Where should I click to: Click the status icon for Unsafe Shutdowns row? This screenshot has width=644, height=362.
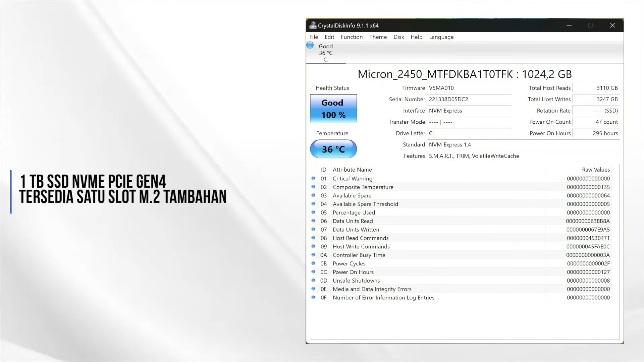(313, 280)
